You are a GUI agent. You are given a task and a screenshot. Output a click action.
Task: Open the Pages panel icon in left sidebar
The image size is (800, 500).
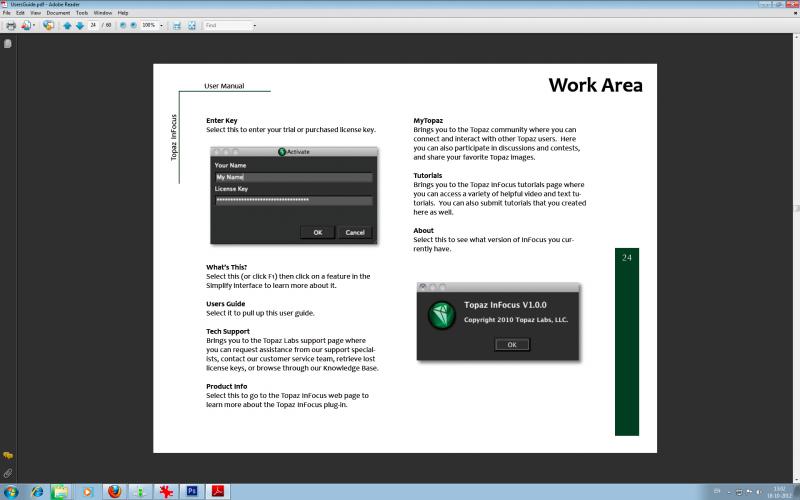pos(8,44)
